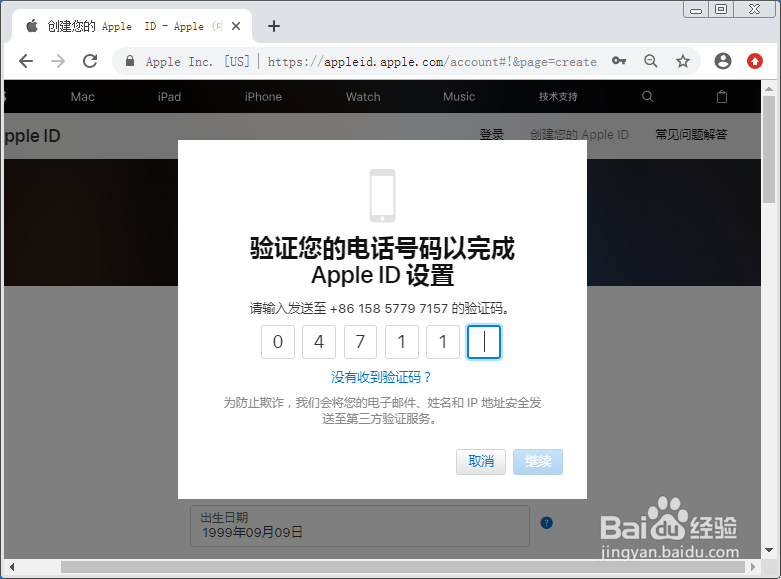Viewport: 781px width, 579px height.
Task: Click the 取消 button
Action: click(481, 461)
